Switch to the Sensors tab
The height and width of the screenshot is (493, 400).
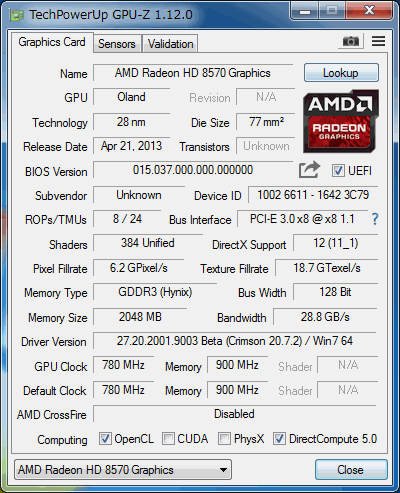[117, 44]
